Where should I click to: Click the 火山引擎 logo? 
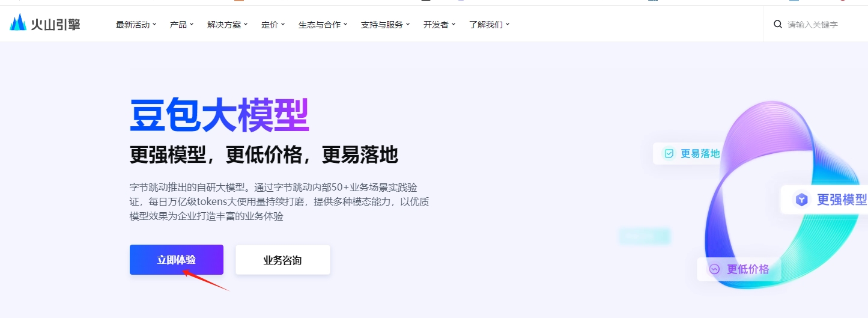[x=45, y=24]
